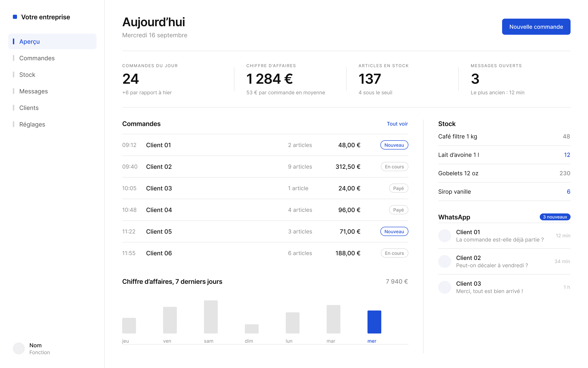Click the 10:48 order time

tap(129, 210)
